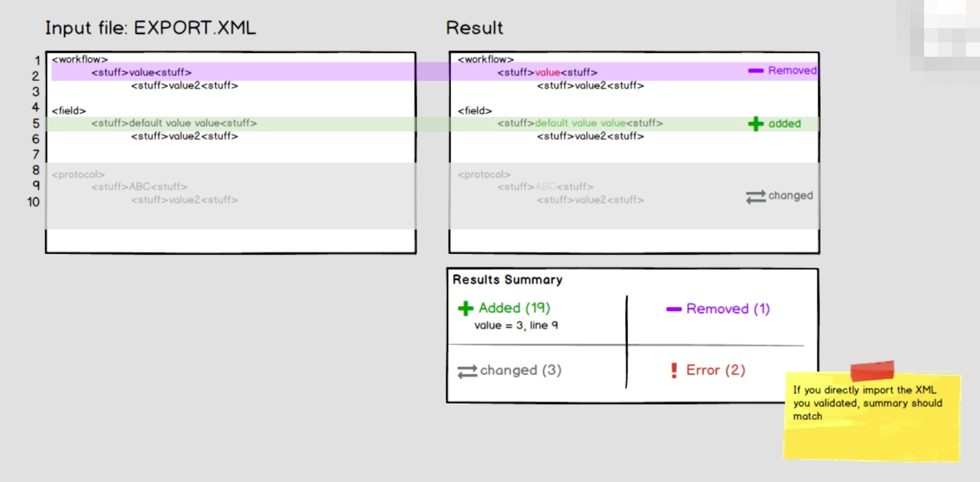Click the Removed minus icon in Results Summary
The image size is (980, 482).
click(675, 309)
